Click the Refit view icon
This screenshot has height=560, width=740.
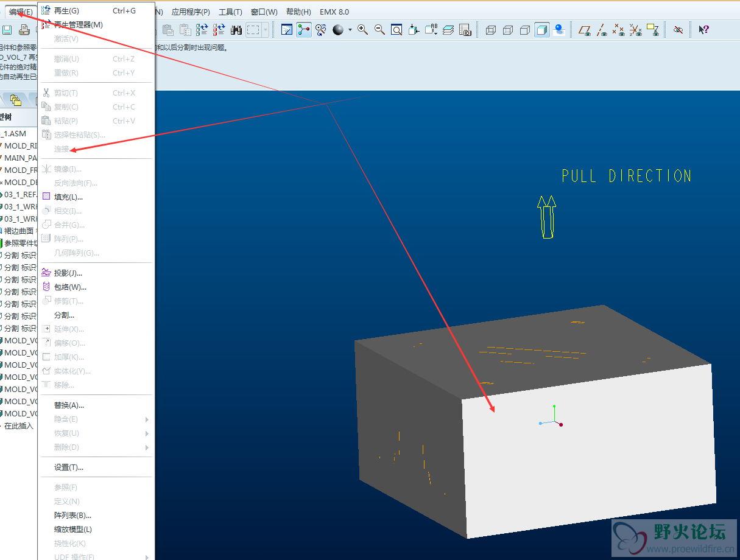(x=396, y=30)
